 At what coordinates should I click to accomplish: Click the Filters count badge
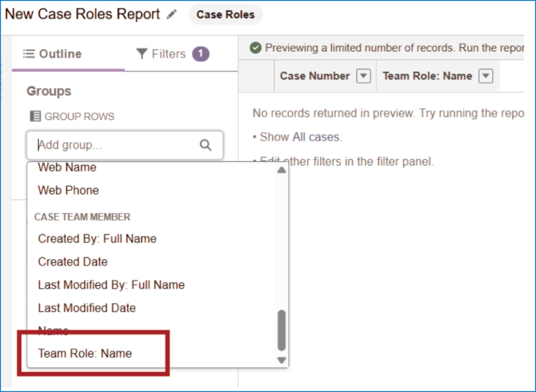coord(200,54)
